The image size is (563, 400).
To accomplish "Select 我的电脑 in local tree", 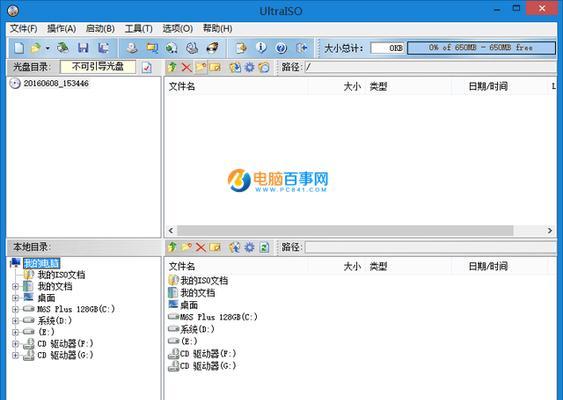I will coord(42,263).
